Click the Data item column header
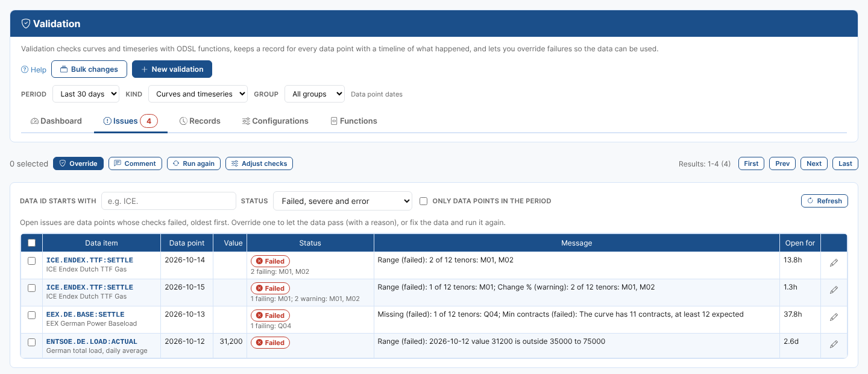Image resolution: width=868 pixels, height=374 pixels. pyautogui.click(x=101, y=243)
